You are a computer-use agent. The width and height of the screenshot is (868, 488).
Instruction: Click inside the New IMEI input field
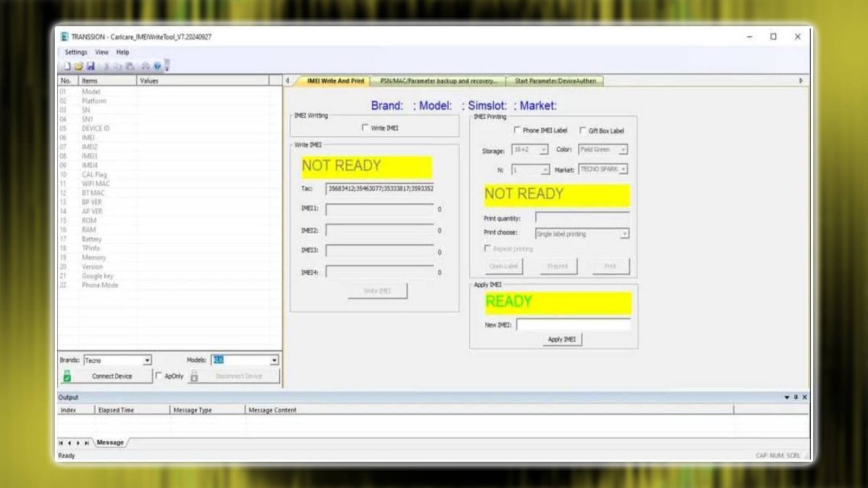click(572, 324)
